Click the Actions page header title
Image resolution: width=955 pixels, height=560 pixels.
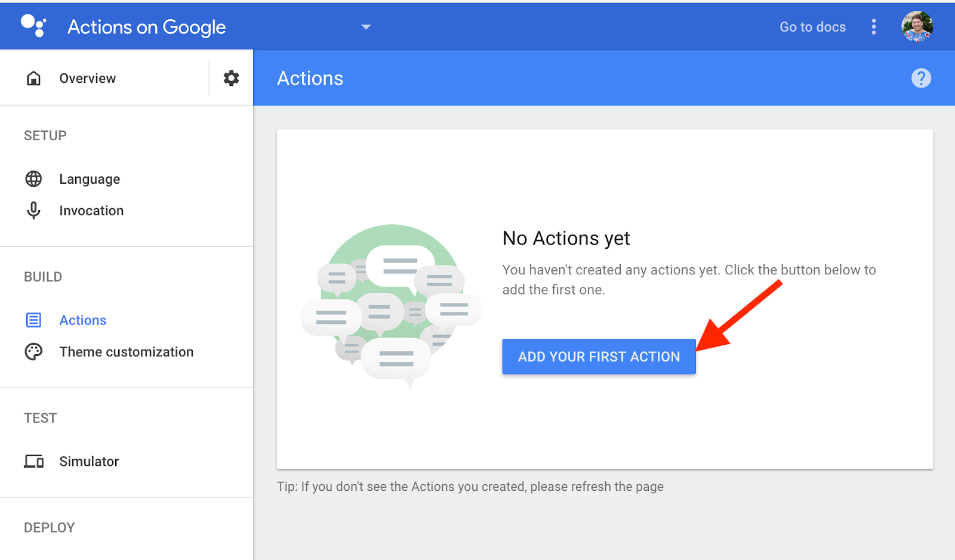pyautogui.click(x=310, y=78)
